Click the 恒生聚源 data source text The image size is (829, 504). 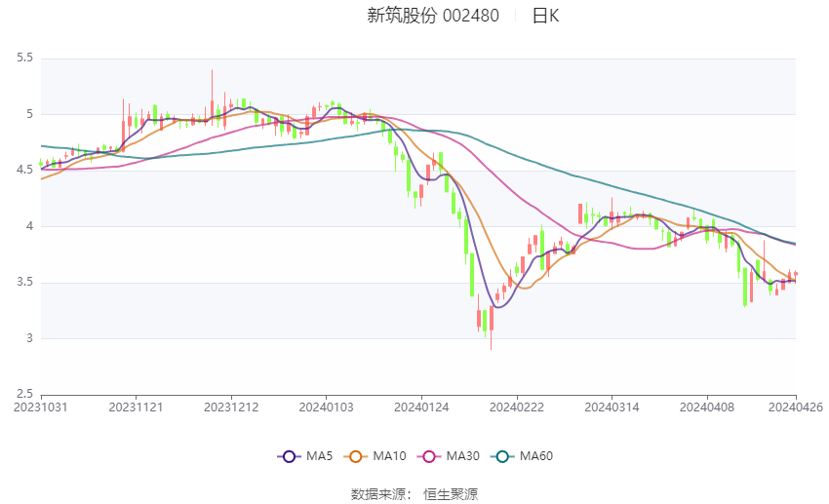pyautogui.click(x=451, y=494)
